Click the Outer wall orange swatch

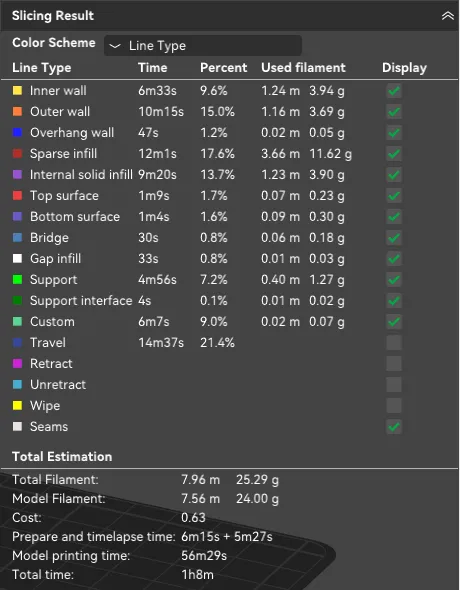tap(17, 112)
